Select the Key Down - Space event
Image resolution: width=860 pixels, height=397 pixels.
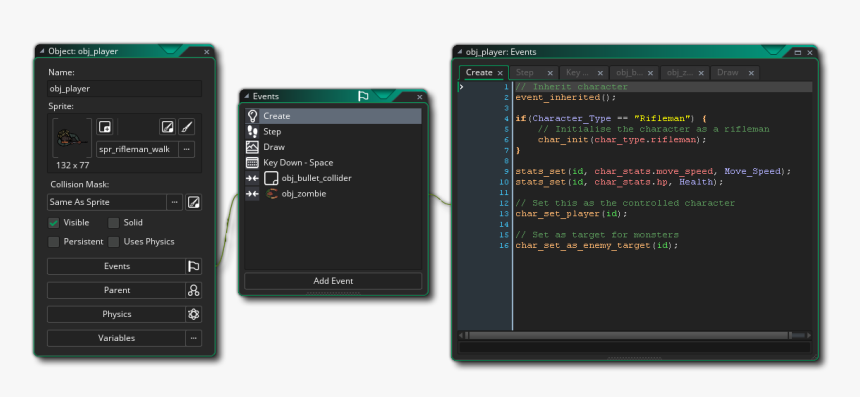click(x=333, y=162)
